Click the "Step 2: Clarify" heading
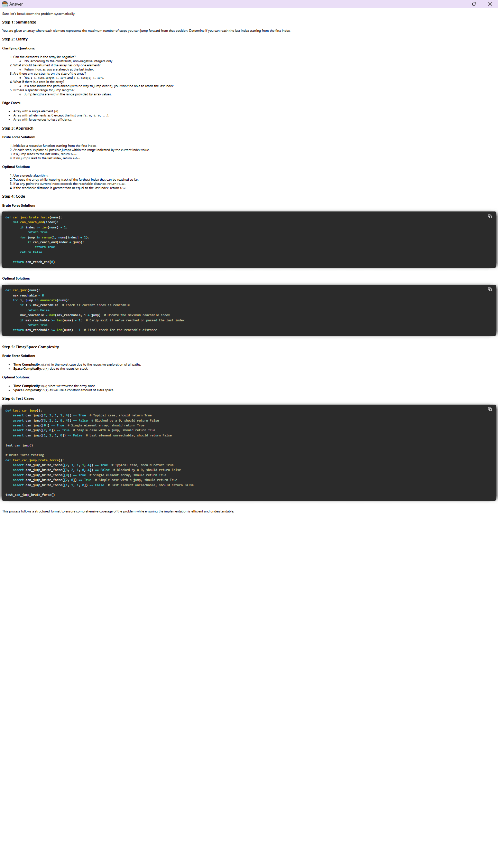 click(x=15, y=39)
